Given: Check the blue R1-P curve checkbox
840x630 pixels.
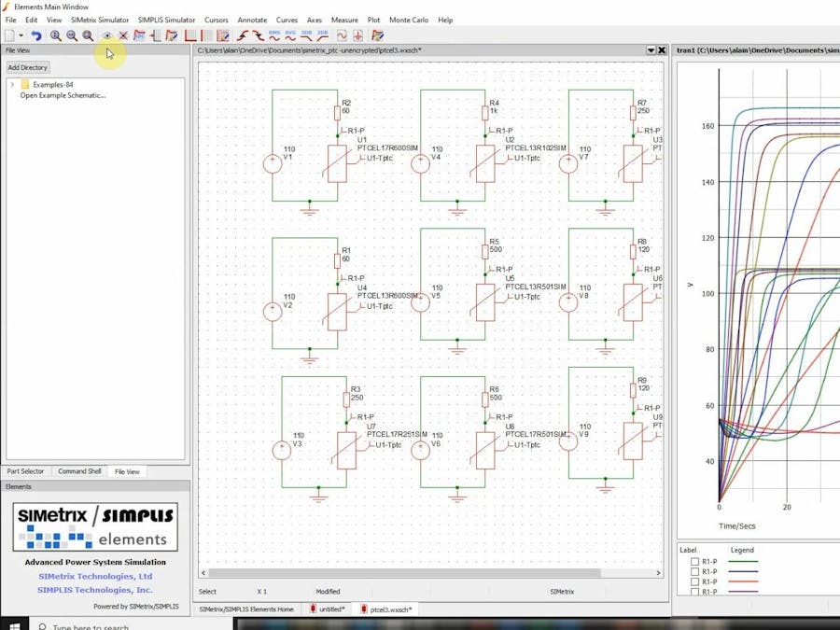Looking at the screenshot, I should pyautogui.click(x=694, y=572).
